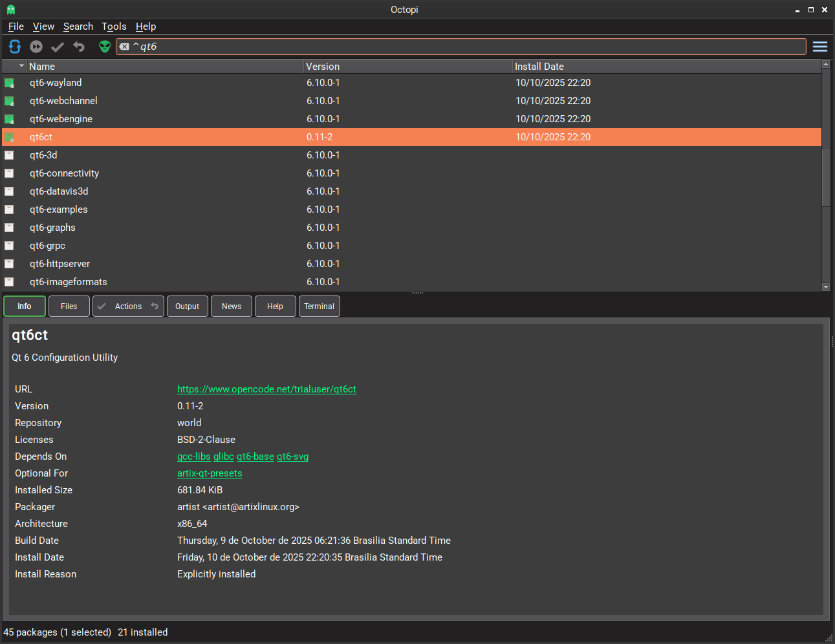Click uninstalled status icon of qt6-connectivity
Screen dimensions: 835x644
pyautogui.click(x=9, y=173)
